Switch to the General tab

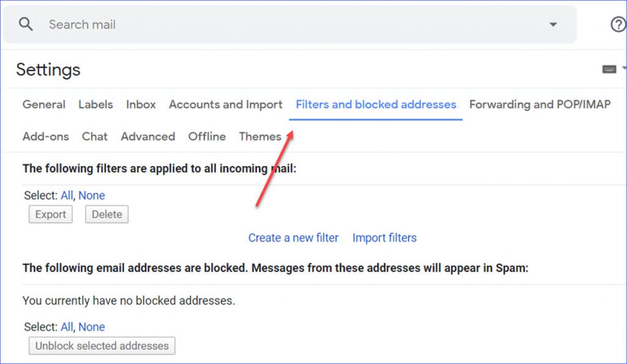pyautogui.click(x=43, y=104)
